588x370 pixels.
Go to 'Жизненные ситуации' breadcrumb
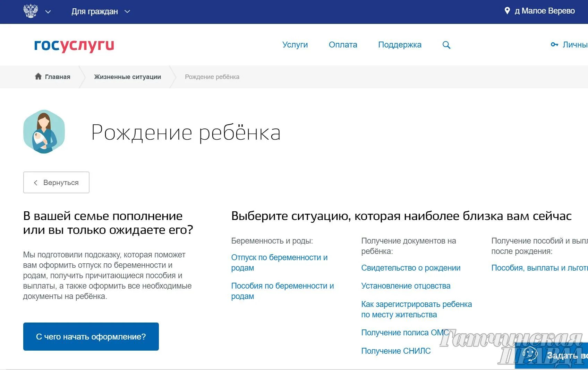(127, 77)
